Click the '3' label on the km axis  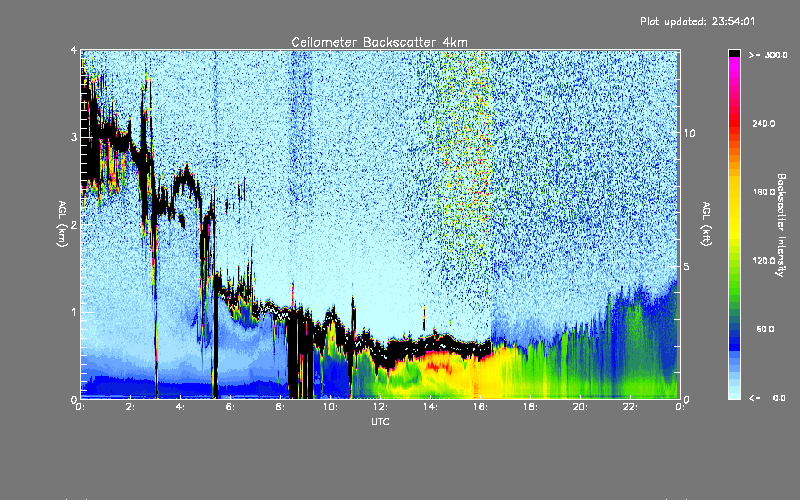point(74,137)
